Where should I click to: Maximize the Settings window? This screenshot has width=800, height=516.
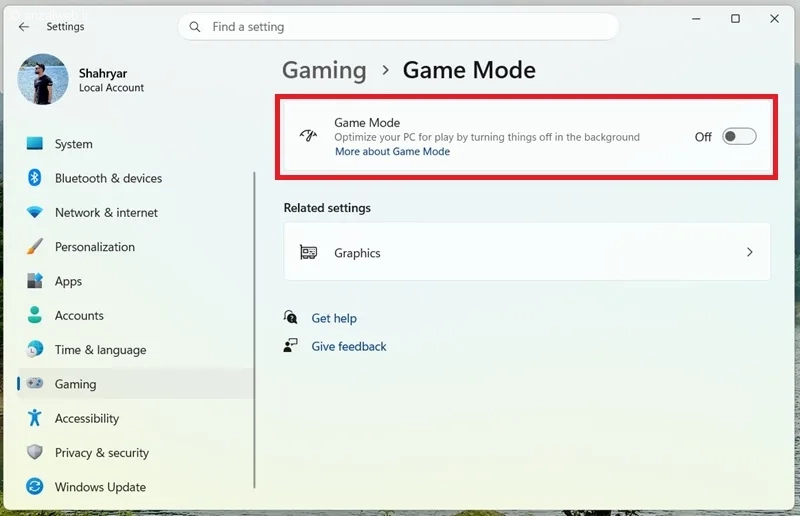[x=735, y=19]
